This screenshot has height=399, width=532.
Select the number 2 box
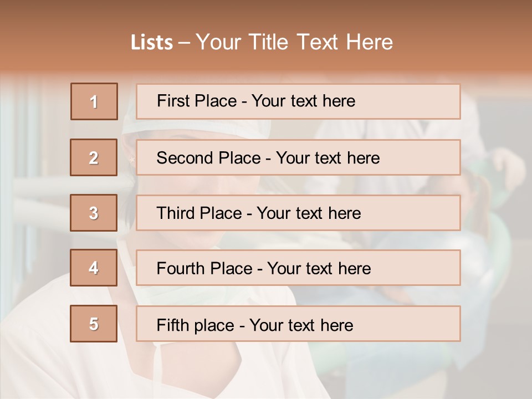pos(94,158)
